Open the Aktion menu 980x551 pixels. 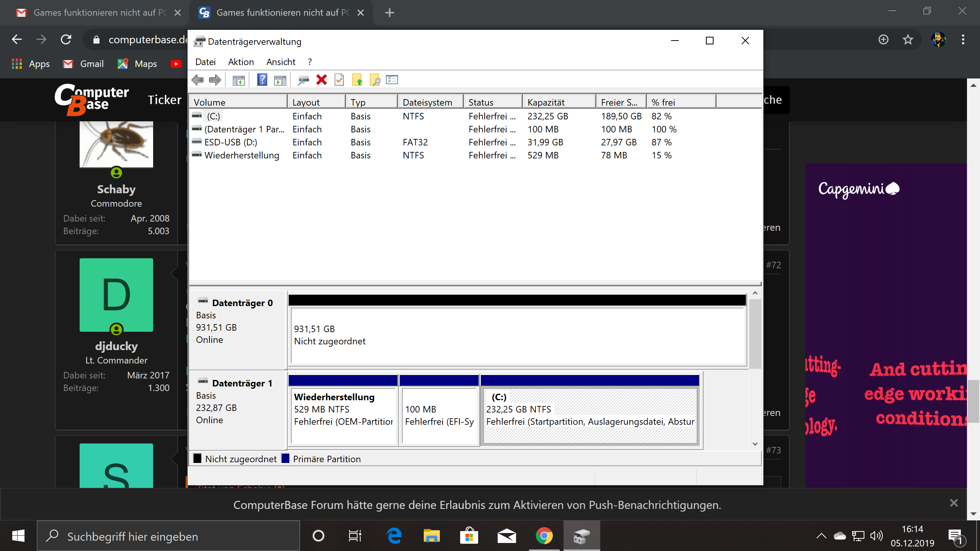(241, 62)
